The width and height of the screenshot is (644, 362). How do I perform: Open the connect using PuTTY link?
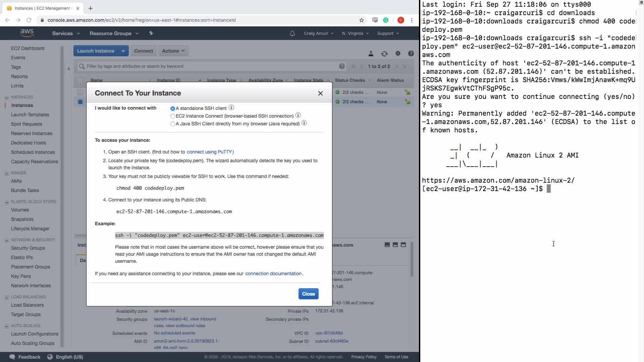209,152
